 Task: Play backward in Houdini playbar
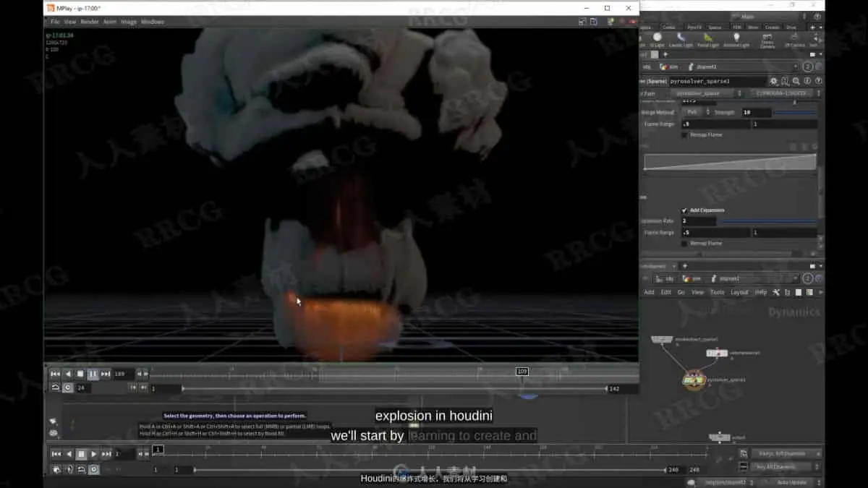[68, 454]
